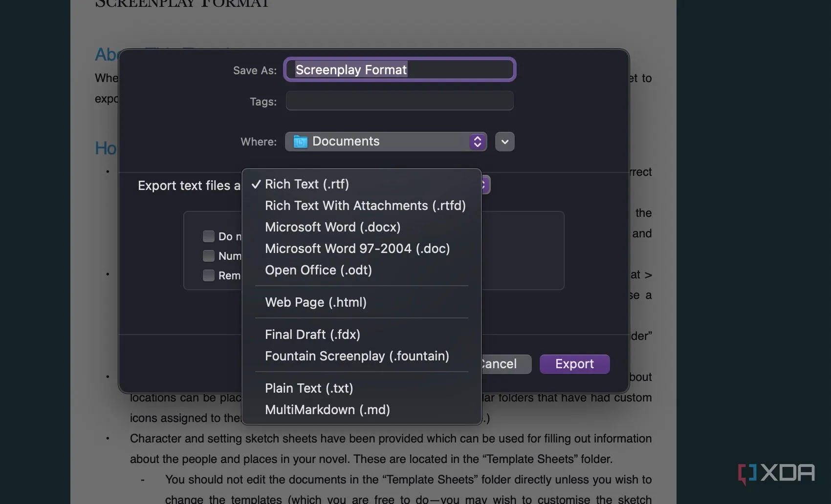Toggle the 'Do n...' checkbox
The image size is (831, 504).
[209, 236]
